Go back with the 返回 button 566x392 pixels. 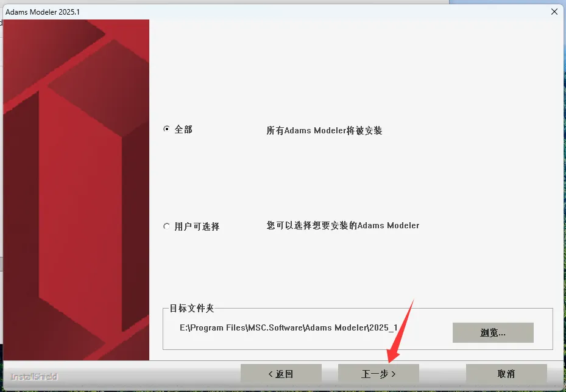coord(281,374)
